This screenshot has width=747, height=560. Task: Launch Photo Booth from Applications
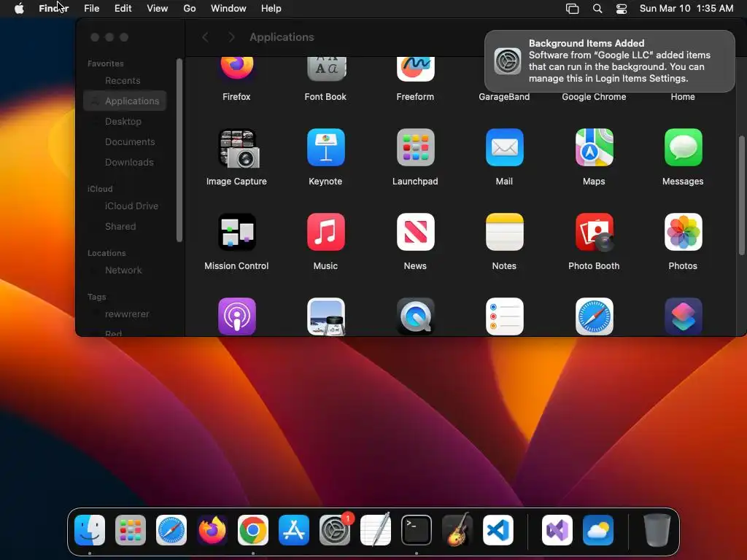point(594,232)
